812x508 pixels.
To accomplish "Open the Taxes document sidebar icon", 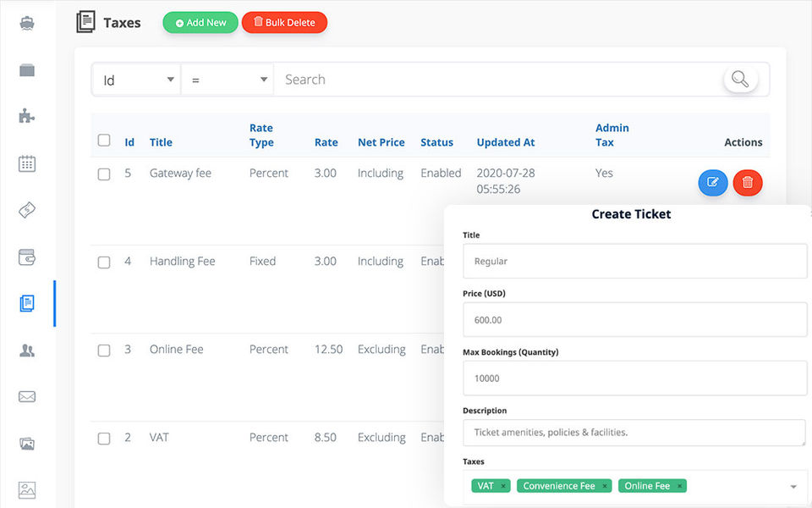I will (27, 303).
